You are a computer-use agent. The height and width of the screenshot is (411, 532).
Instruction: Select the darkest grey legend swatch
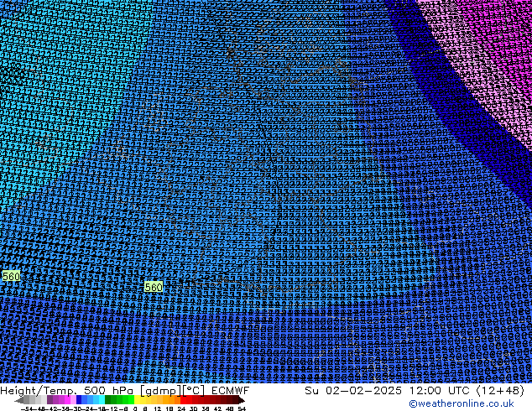click(x=27, y=399)
